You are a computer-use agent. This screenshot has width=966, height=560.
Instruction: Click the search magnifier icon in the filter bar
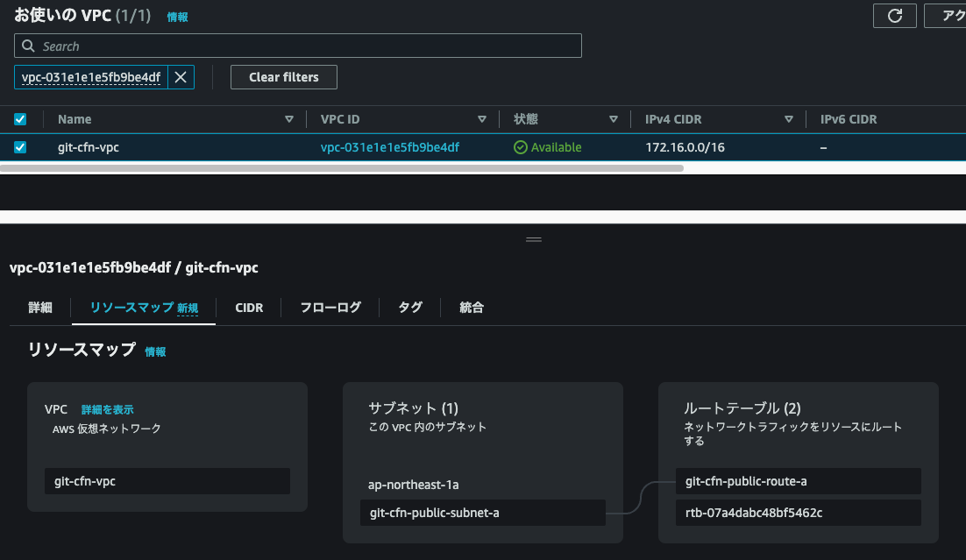coord(29,45)
